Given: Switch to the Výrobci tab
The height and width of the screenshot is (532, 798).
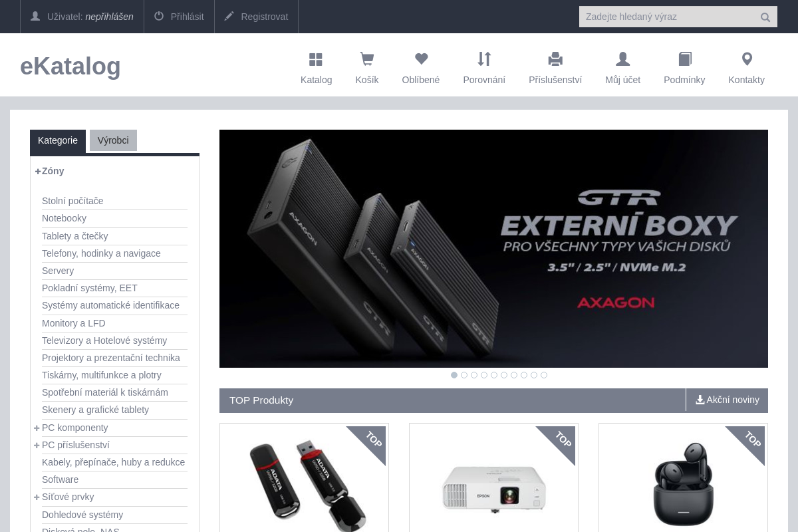Looking at the screenshot, I should coord(113,140).
